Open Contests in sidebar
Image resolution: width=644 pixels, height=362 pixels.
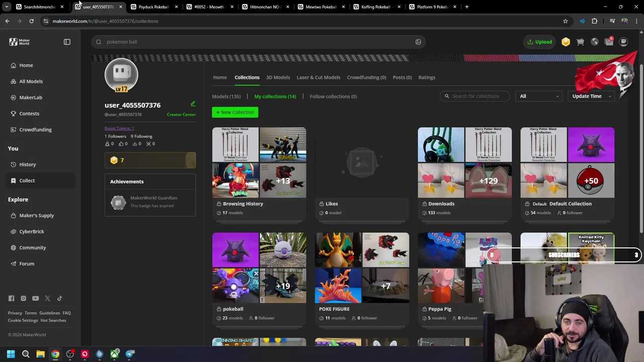tap(29, 114)
